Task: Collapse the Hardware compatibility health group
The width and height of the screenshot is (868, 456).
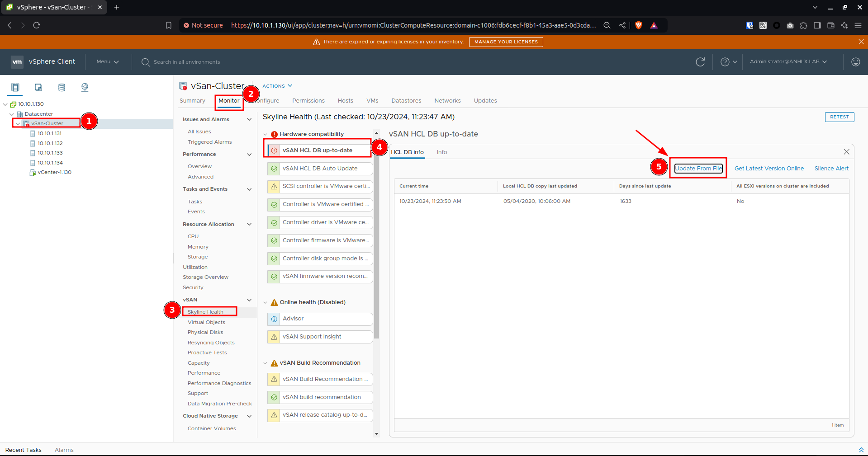Action: click(x=266, y=134)
